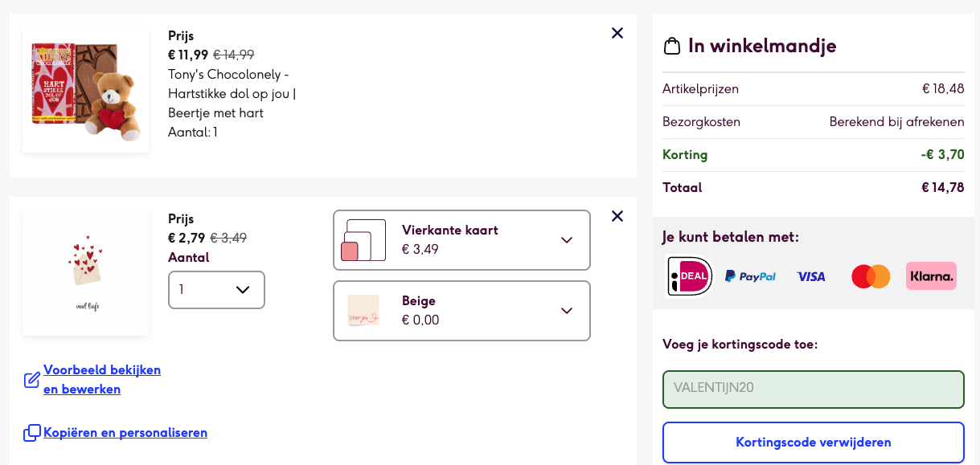Open the Aantal quantity dropdown
Screen dimensions: 980x465
pos(216,290)
